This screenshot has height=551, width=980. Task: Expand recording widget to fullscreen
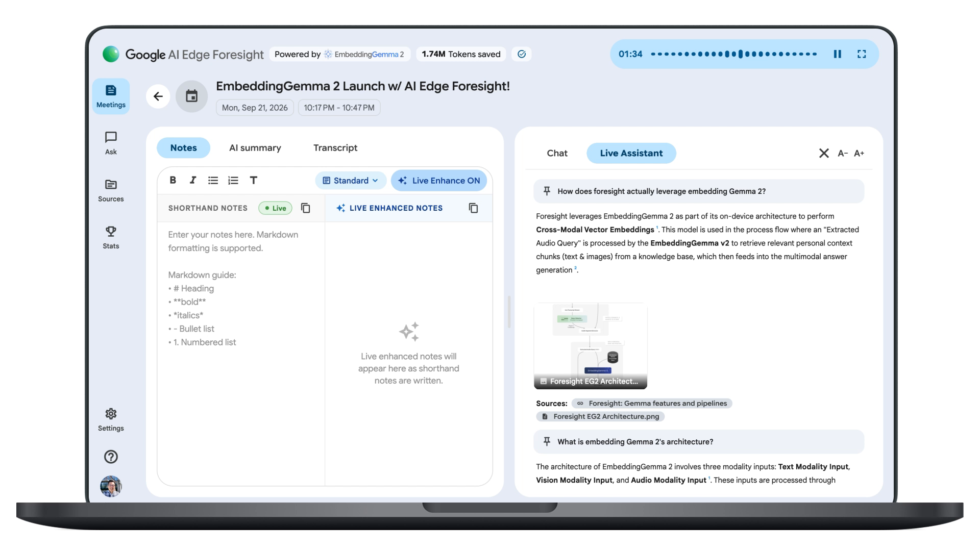pos(862,54)
